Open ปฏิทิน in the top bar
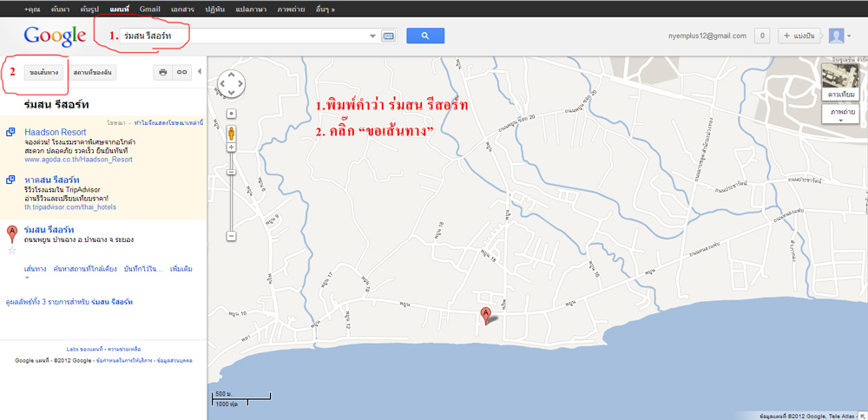Viewport: 868px width, 420px height. [x=214, y=10]
